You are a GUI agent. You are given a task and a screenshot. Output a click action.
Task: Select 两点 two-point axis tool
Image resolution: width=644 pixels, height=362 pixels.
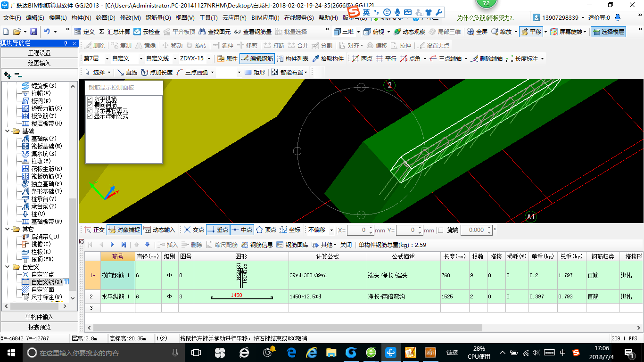pyautogui.click(x=362, y=58)
